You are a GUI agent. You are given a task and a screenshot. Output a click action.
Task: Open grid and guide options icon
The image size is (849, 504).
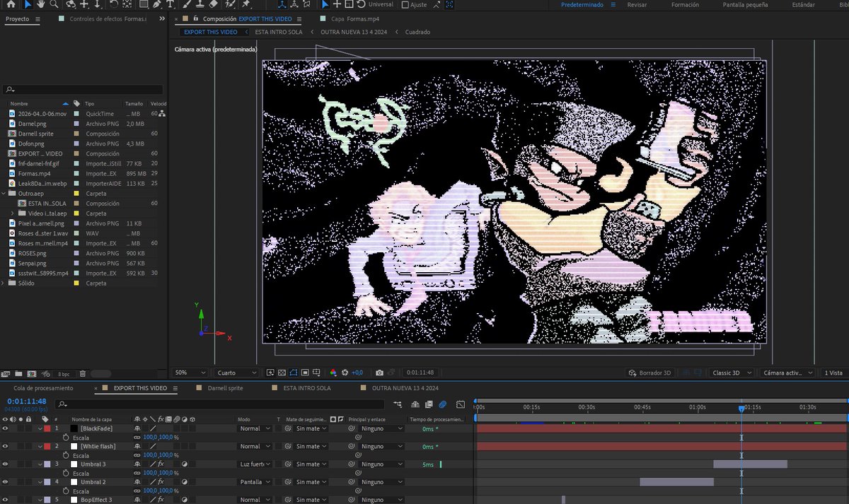click(316, 373)
